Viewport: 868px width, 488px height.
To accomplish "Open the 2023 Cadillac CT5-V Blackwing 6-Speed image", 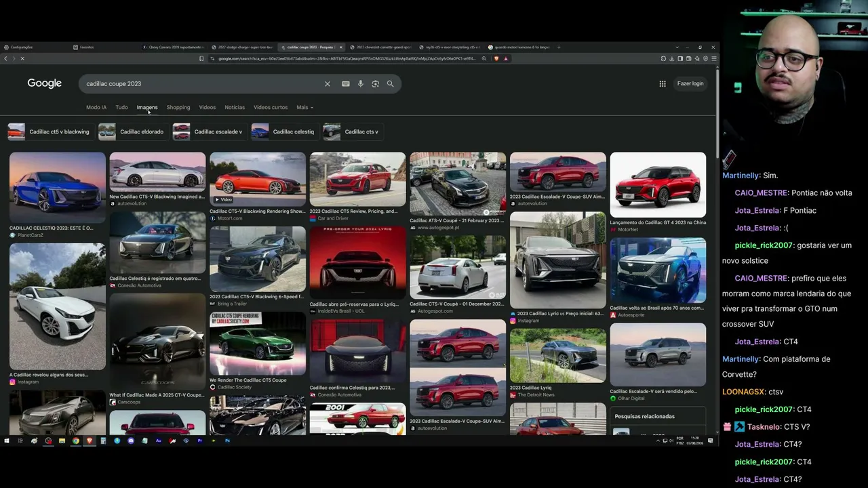I will pyautogui.click(x=258, y=259).
